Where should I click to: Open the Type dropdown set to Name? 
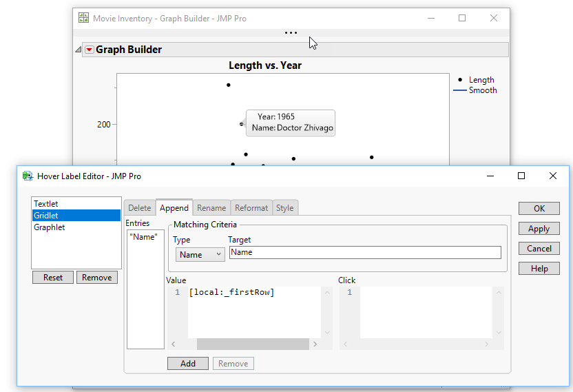(200, 254)
